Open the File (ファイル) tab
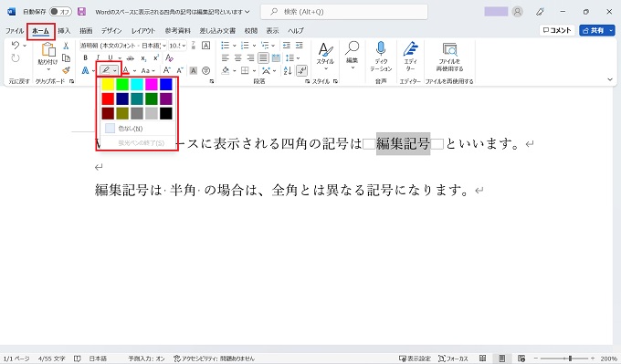 (x=15, y=30)
